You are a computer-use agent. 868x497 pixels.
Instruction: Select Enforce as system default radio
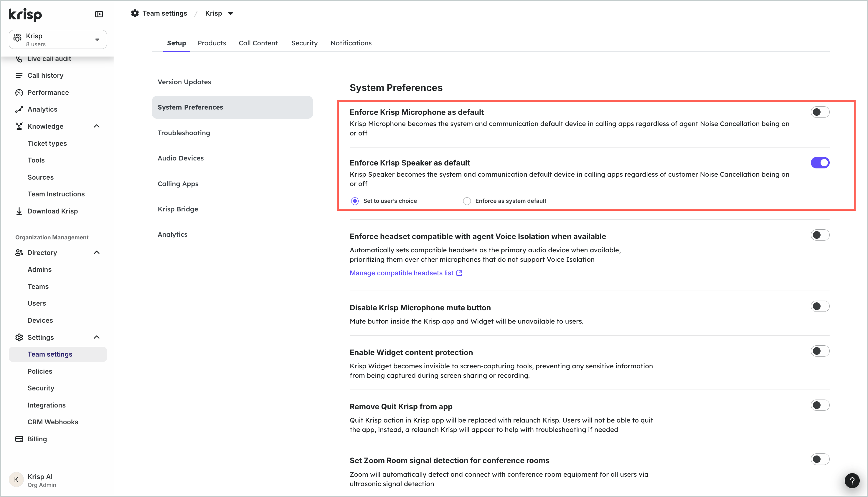tap(467, 201)
